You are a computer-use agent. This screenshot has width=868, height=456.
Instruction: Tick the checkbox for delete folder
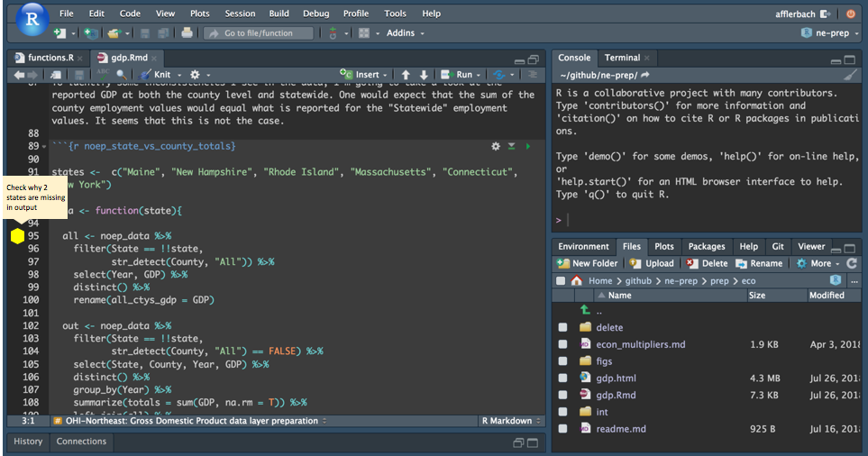click(x=562, y=327)
